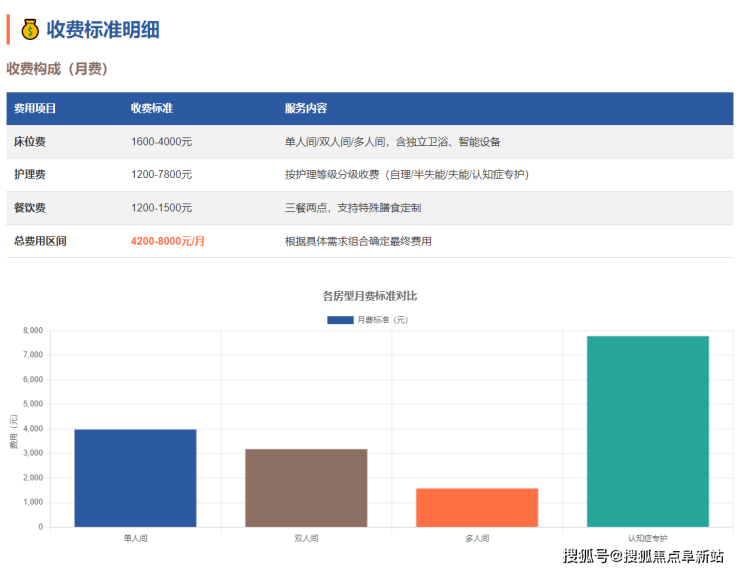Click the 服务内容 column header
Image resolution: width=740 pixels, height=572 pixels.
tap(306, 108)
